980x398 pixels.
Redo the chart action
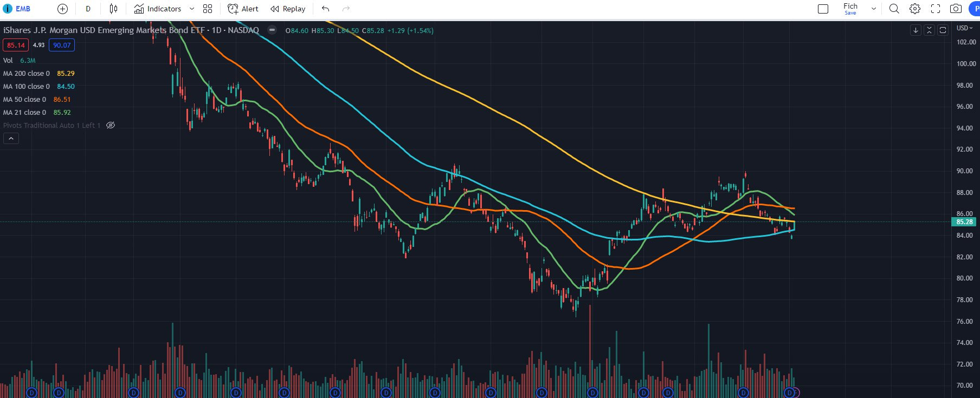(x=346, y=9)
